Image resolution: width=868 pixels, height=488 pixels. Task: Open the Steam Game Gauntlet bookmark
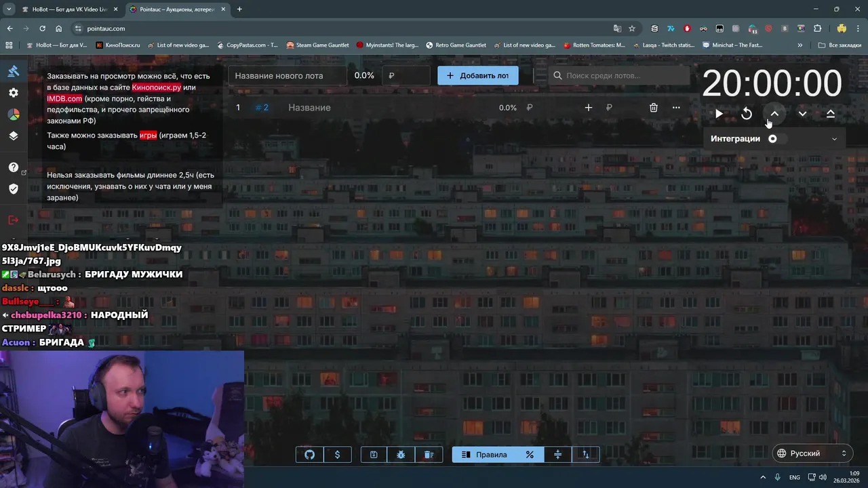[318, 45]
